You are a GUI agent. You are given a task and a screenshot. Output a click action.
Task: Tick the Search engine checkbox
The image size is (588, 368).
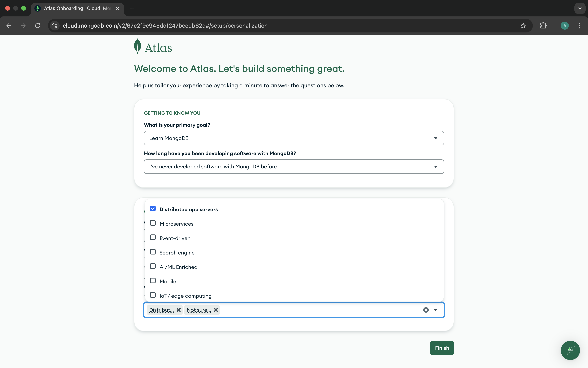point(153,252)
